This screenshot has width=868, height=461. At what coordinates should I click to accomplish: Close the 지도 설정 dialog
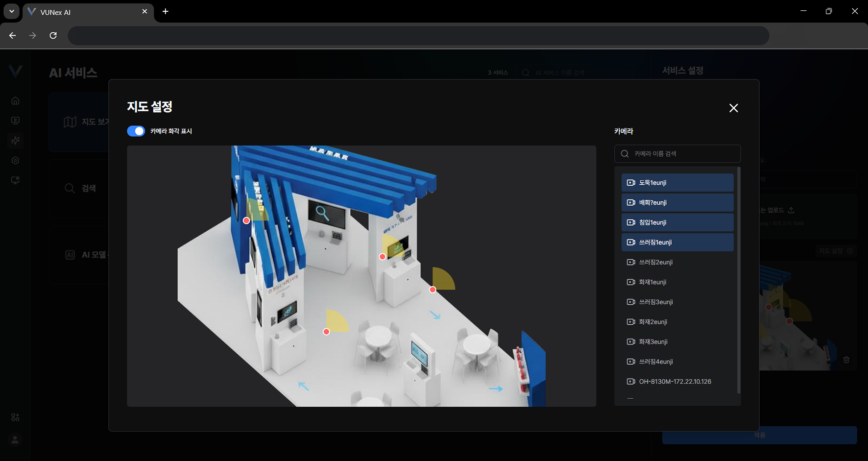(x=733, y=108)
